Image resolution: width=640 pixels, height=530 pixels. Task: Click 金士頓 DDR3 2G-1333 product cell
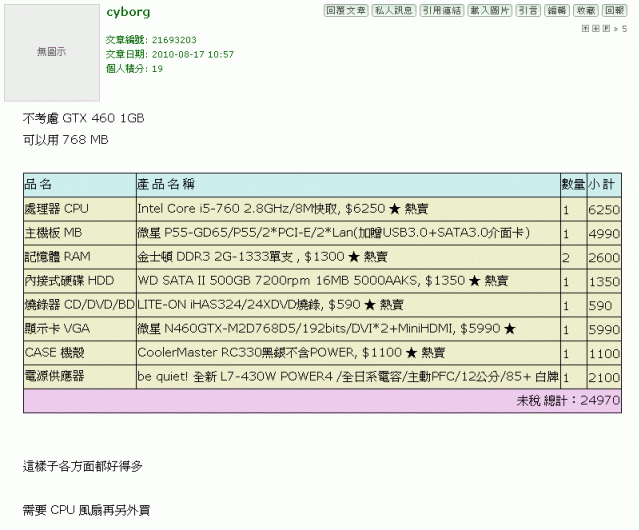[348, 257]
